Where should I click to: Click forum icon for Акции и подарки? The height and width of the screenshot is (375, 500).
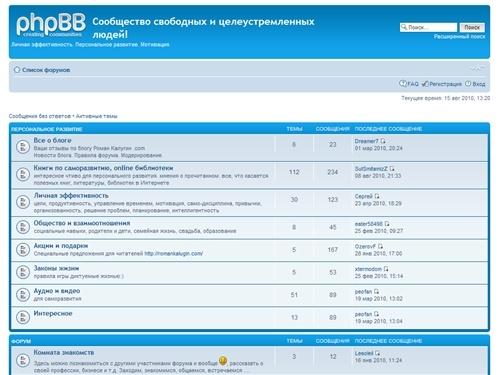click(x=23, y=250)
